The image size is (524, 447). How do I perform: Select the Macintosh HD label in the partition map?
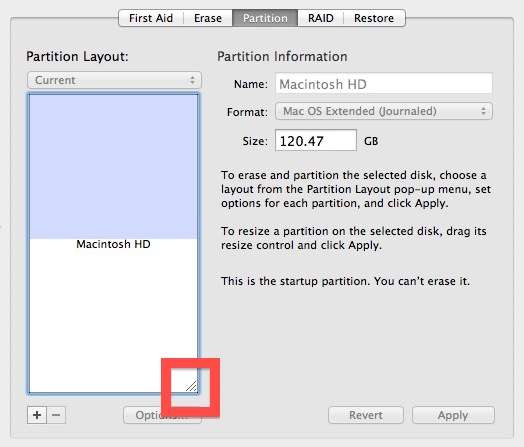[x=113, y=244]
